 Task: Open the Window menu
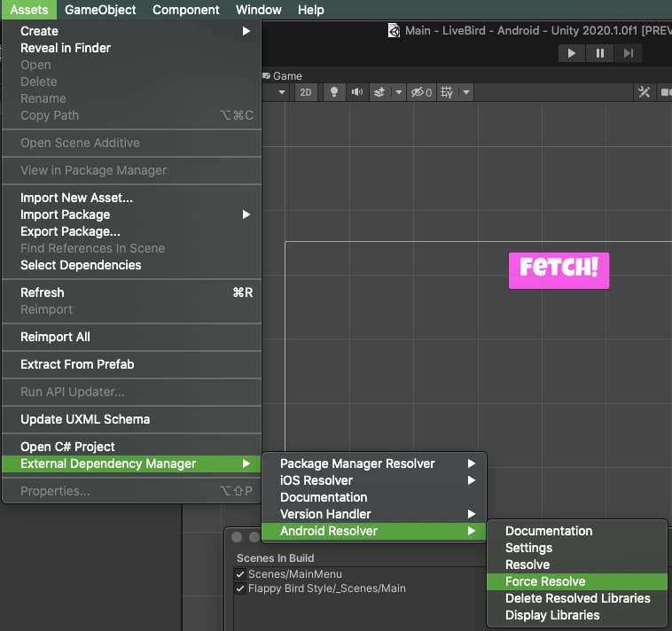(x=259, y=10)
